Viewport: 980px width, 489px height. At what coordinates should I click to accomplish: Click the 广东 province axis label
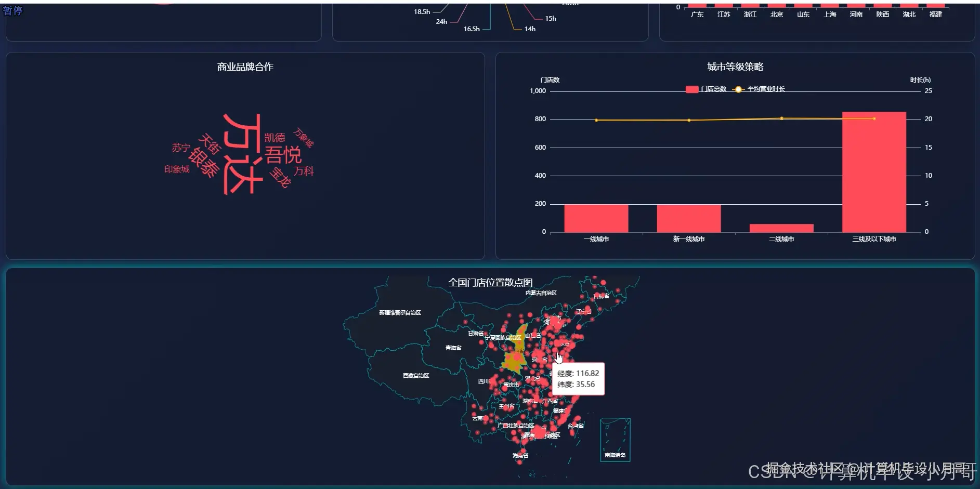[697, 15]
